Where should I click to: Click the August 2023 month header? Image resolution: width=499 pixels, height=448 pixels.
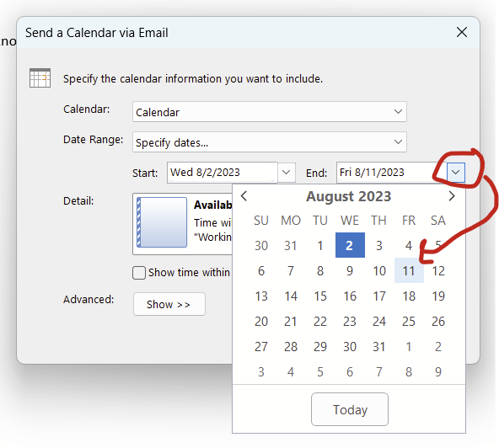pyautogui.click(x=348, y=196)
